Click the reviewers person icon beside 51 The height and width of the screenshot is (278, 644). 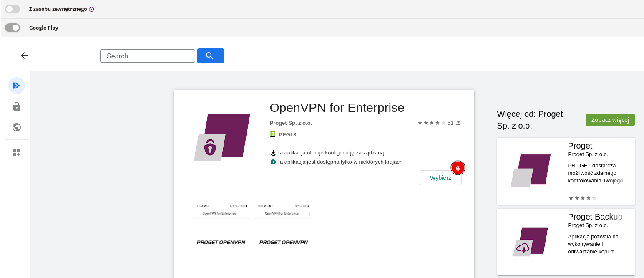pos(458,123)
